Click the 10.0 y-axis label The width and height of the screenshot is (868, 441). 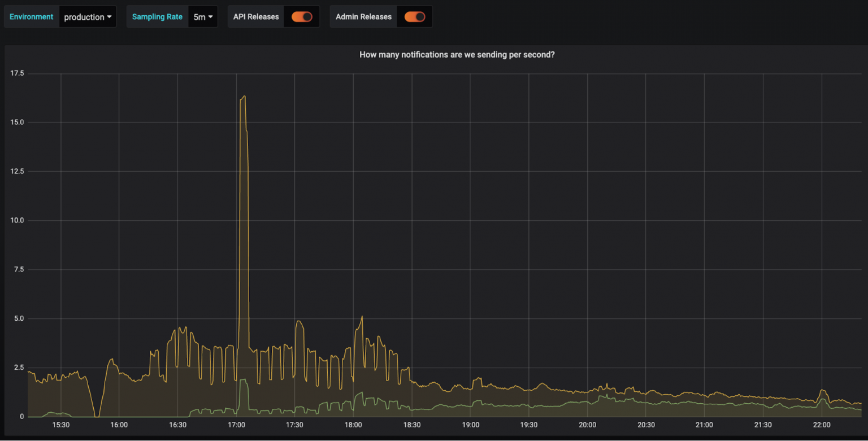17,220
